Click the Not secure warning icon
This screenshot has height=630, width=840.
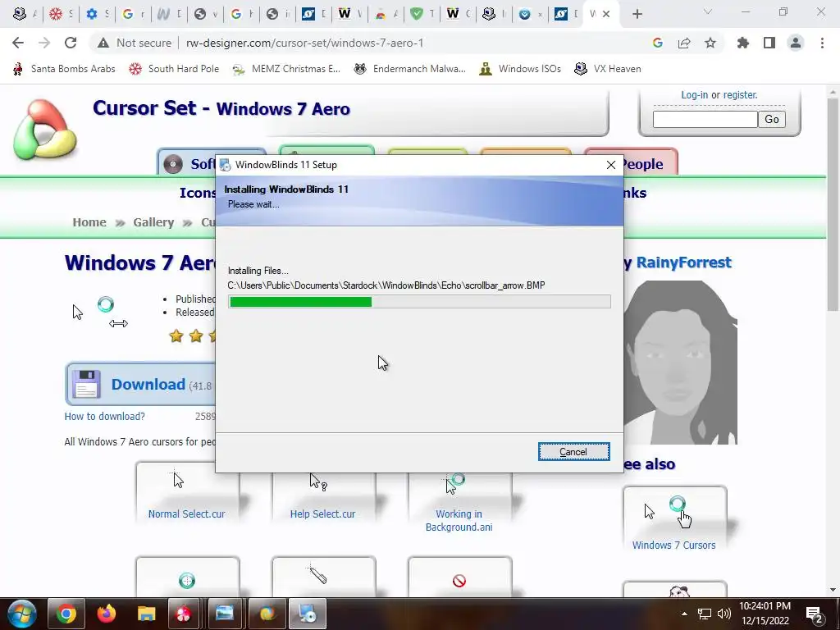pos(103,43)
